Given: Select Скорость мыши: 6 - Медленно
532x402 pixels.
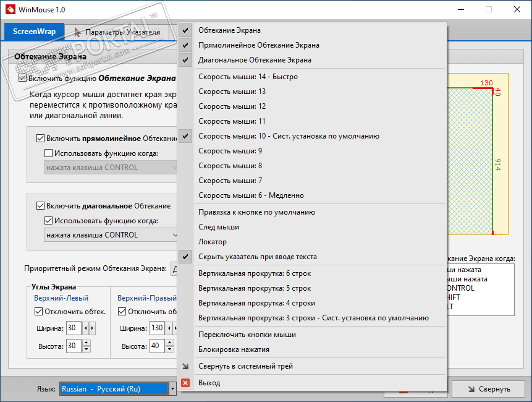Looking at the screenshot, I should (312, 195).
